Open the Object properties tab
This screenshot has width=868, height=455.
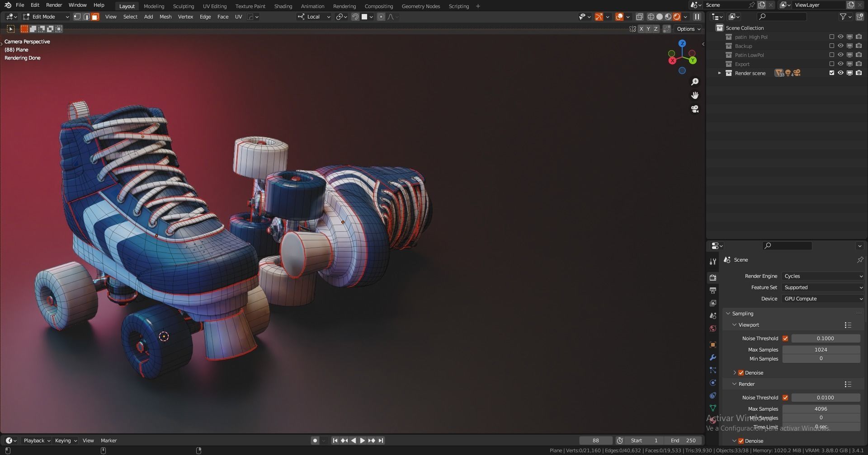(713, 345)
